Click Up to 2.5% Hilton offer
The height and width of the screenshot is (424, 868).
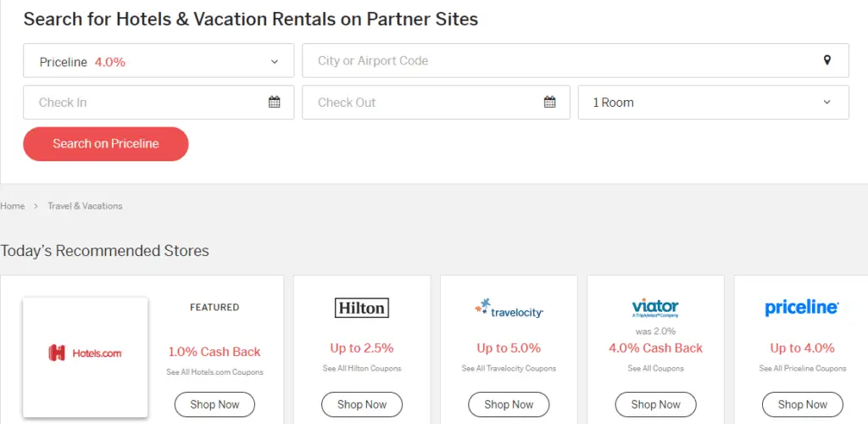point(362,349)
